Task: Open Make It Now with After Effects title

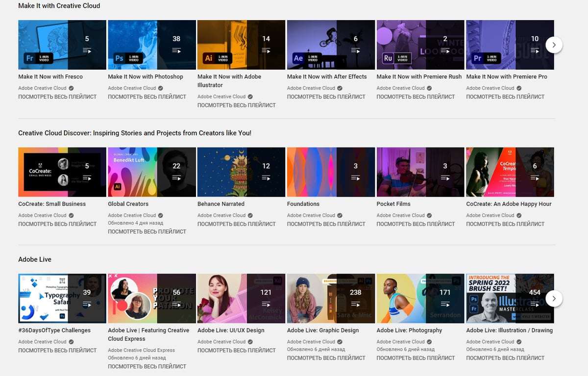Action: (327, 76)
